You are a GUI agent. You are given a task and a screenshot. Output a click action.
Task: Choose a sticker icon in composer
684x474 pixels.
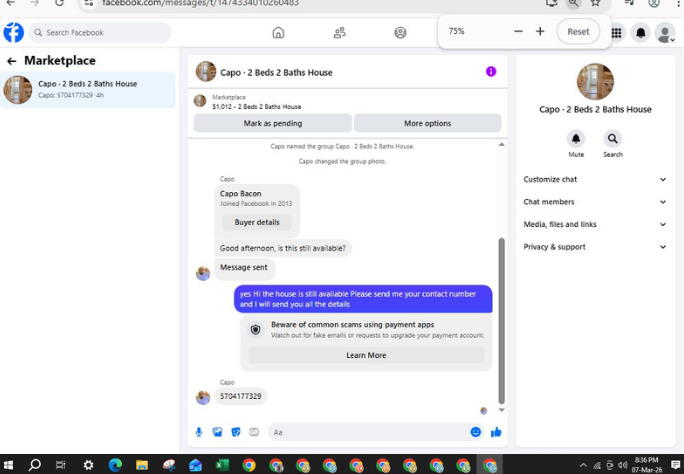236,432
